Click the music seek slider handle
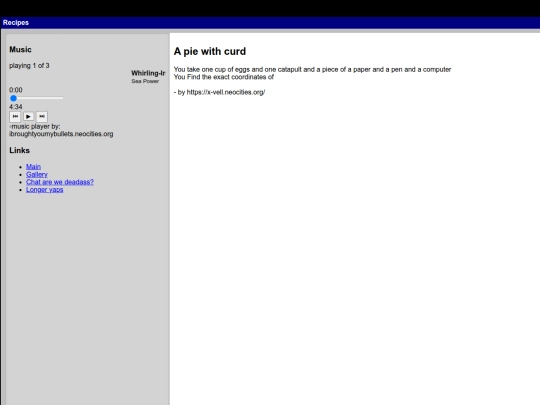 click(x=13, y=98)
